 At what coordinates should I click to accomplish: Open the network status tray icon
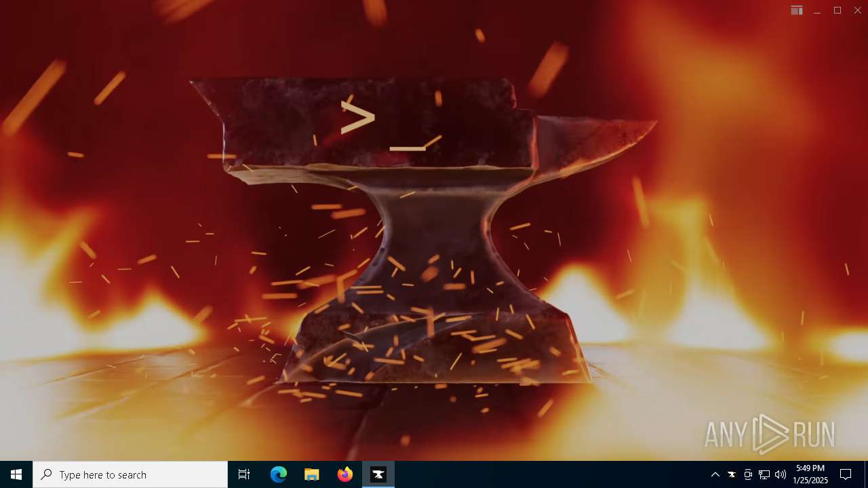pyautogui.click(x=764, y=474)
